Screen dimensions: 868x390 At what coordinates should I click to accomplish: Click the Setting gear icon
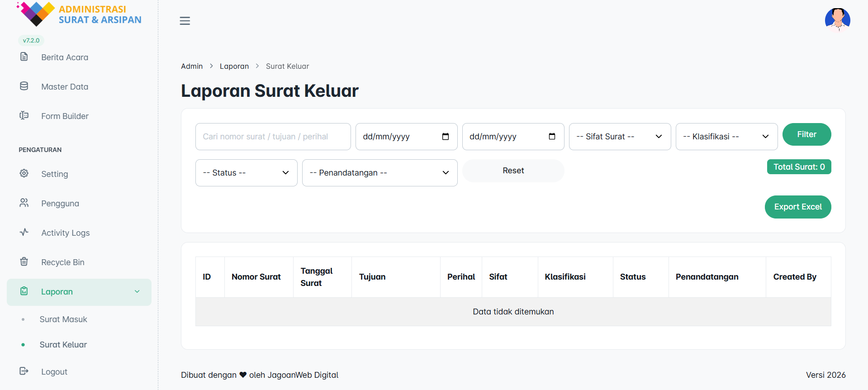pyautogui.click(x=24, y=174)
